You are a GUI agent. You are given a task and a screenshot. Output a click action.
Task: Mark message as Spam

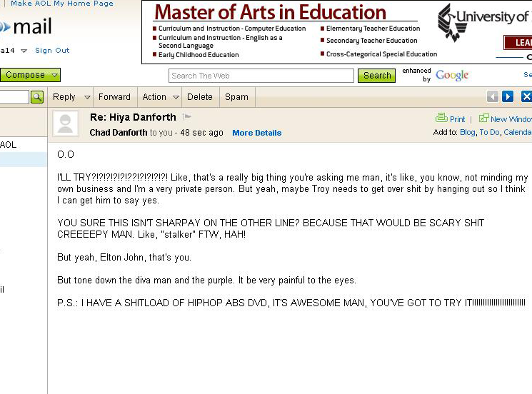[x=236, y=97]
